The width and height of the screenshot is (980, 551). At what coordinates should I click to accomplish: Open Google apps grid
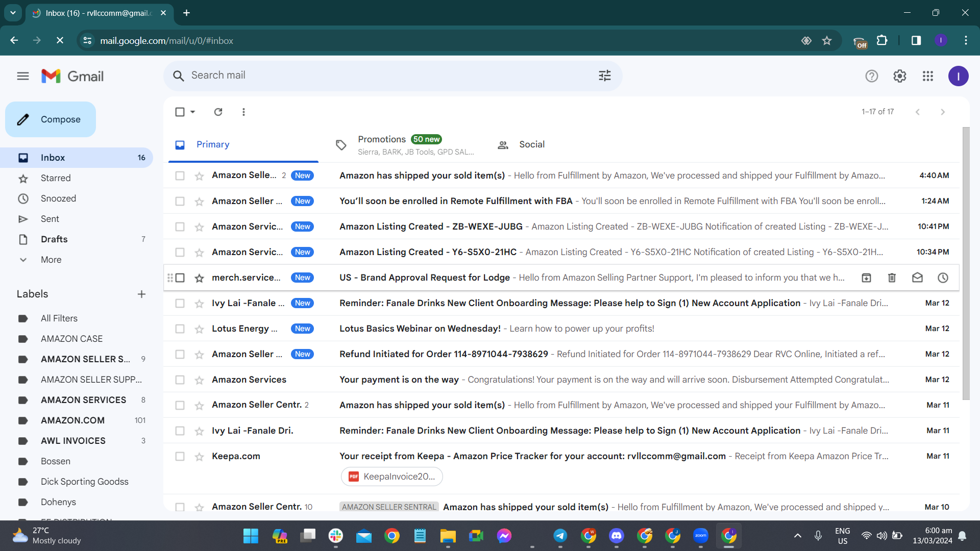point(928,76)
